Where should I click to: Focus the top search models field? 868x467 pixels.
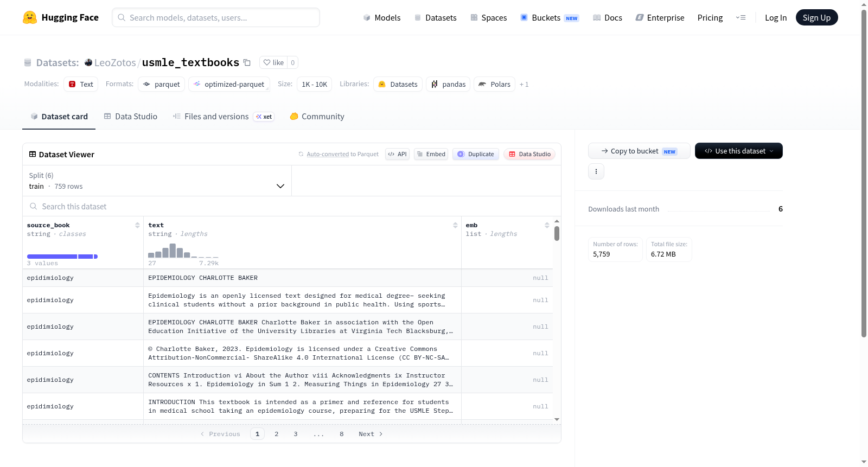(216, 17)
